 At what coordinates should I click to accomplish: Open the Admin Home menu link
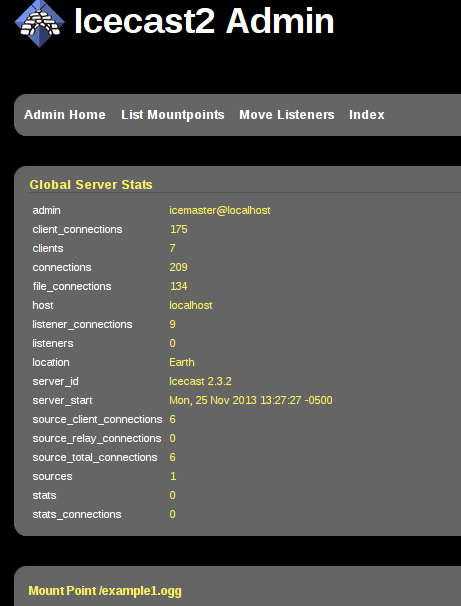[65, 115]
